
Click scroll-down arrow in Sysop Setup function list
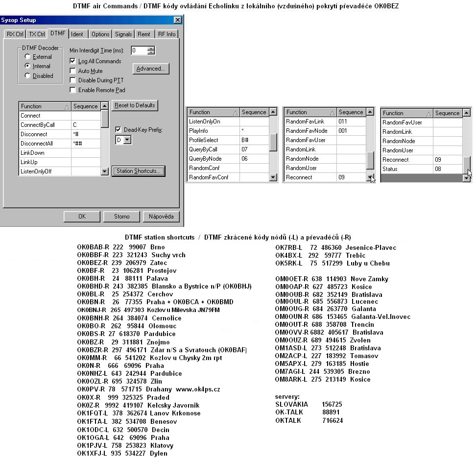click(x=104, y=171)
